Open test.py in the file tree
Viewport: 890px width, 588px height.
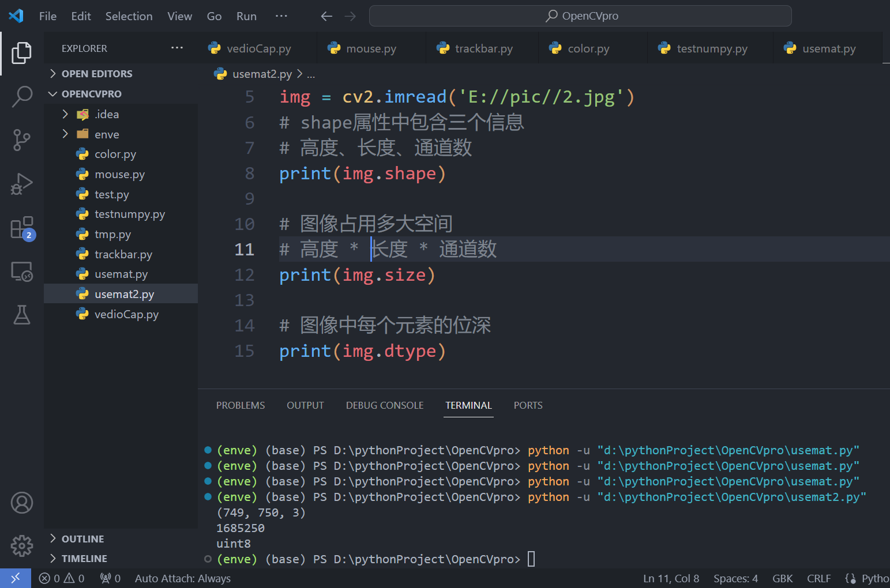[x=121, y=194]
